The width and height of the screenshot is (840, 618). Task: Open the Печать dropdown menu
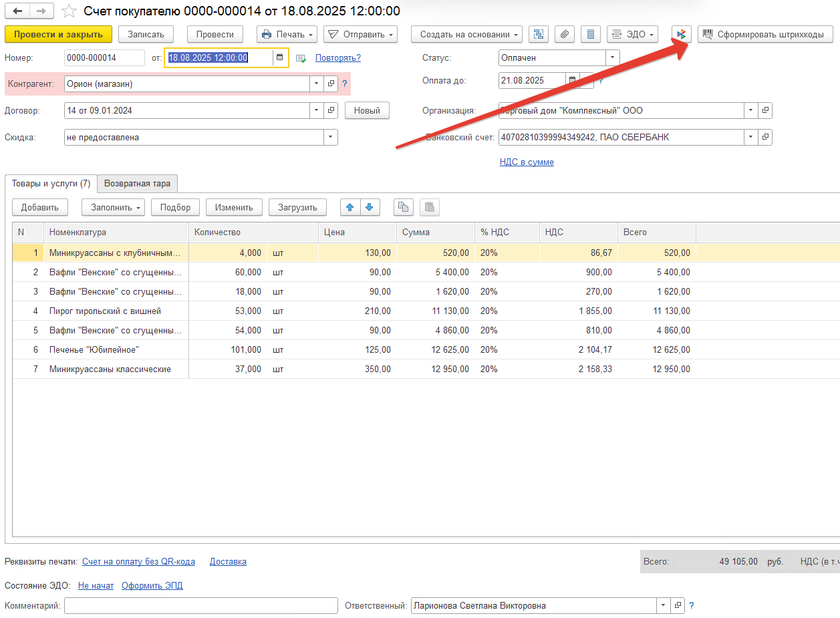tap(287, 34)
